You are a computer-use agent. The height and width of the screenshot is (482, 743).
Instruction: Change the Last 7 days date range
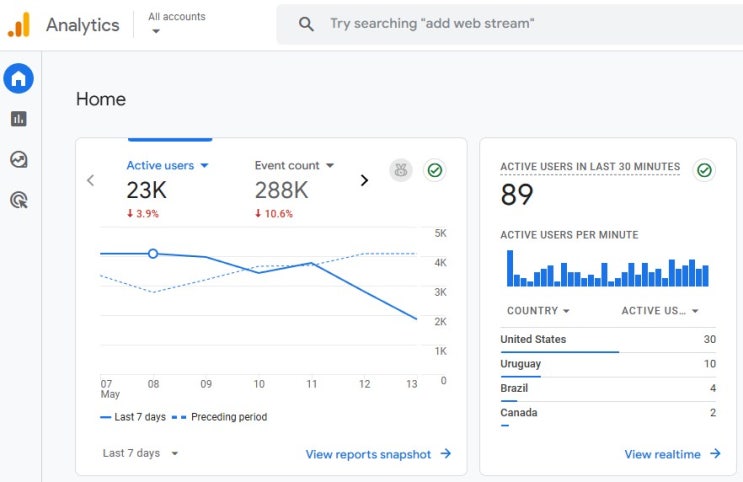click(140, 453)
